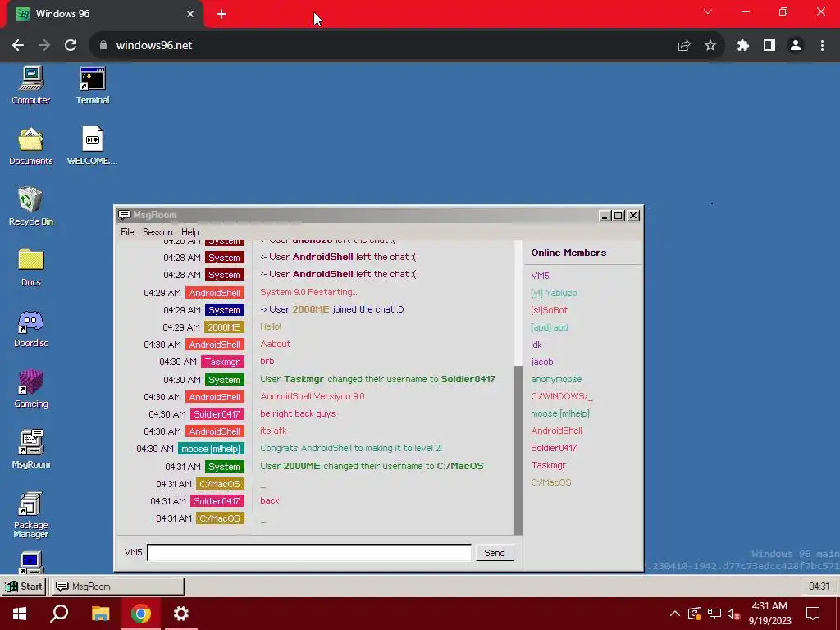Viewport: 840px width, 630px height.
Task: Open a new browser tab
Action: 221,14
